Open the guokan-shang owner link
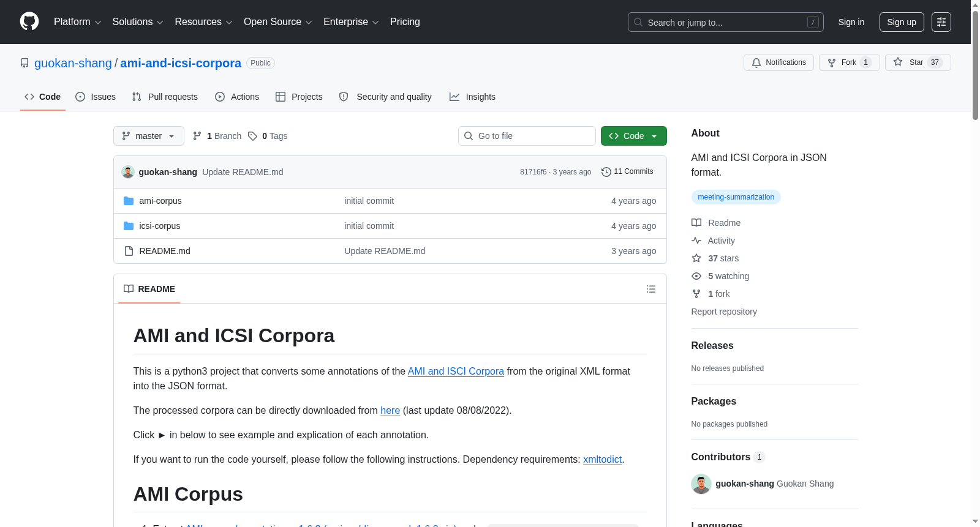This screenshot has width=980, height=527. 73,63
